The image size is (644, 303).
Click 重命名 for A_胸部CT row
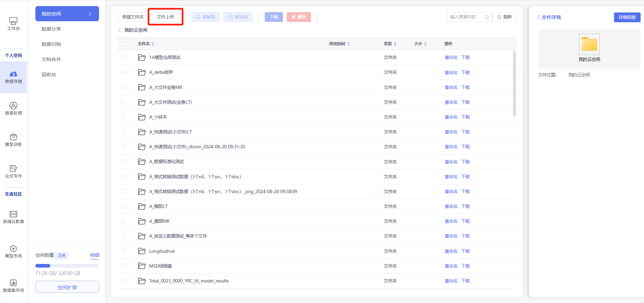click(x=451, y=206)
